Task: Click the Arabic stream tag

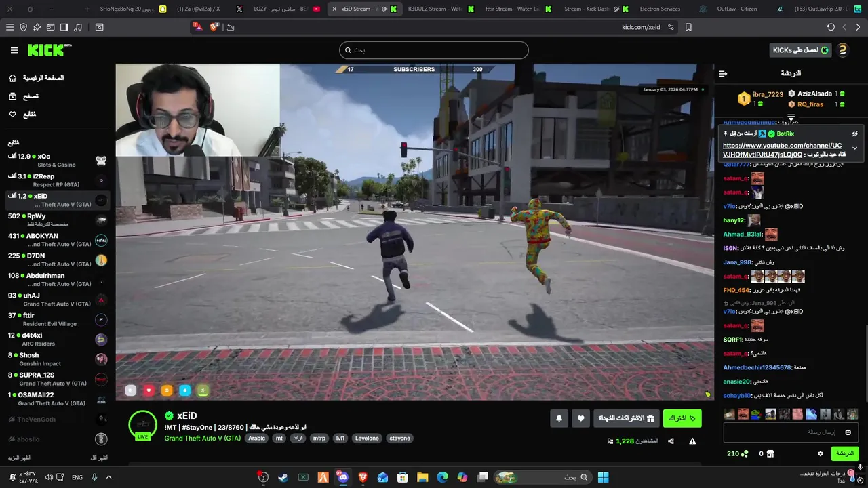Action: click(256, 439)
